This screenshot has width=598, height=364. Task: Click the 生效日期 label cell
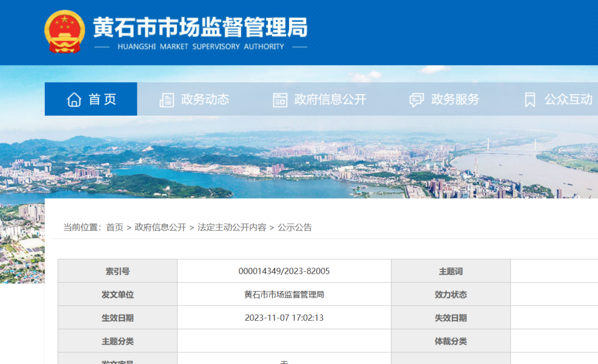pyautogui.click(x=117, y=318)
